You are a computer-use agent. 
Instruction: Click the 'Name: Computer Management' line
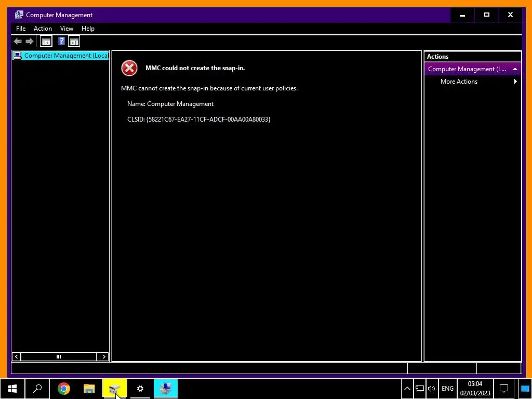170,104
